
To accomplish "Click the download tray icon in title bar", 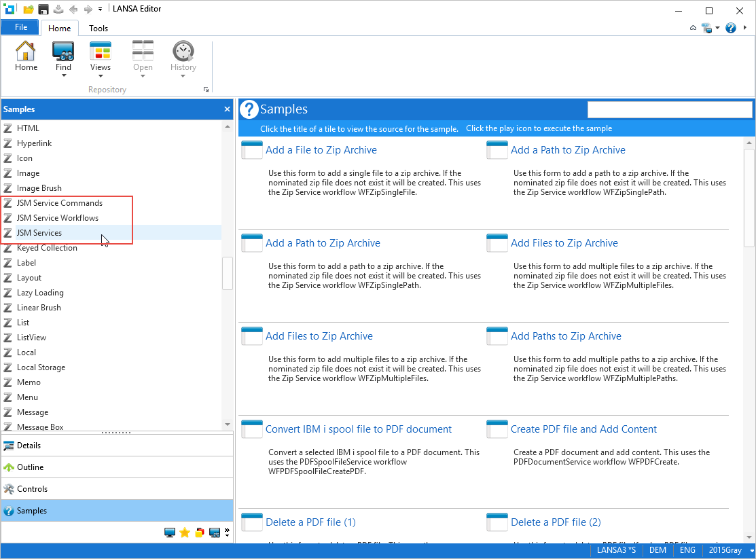I will (58, 9).
